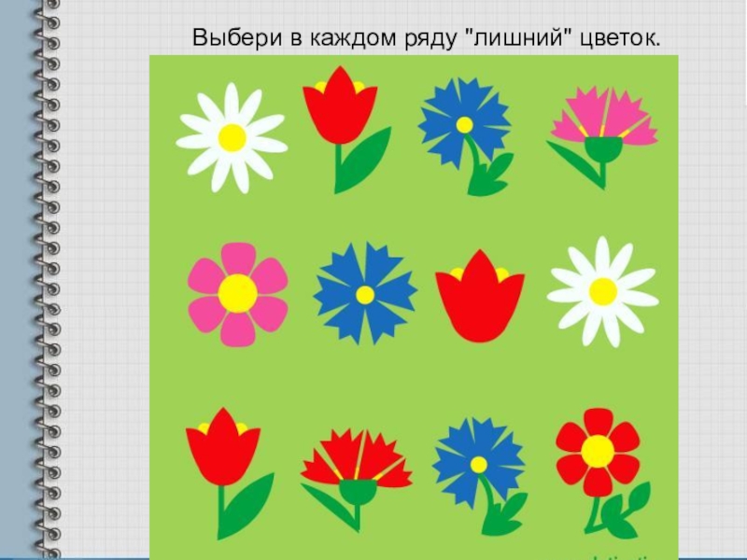Select the white daisy in the top row
Screen dimensions: 747x560
point(232,137)
